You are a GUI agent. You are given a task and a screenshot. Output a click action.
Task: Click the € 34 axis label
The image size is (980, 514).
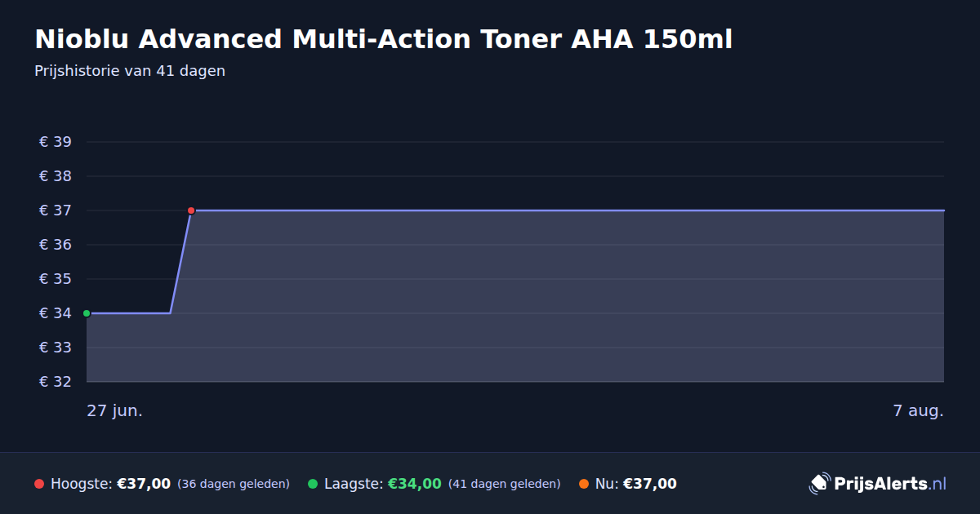click(x=56, y=313)
